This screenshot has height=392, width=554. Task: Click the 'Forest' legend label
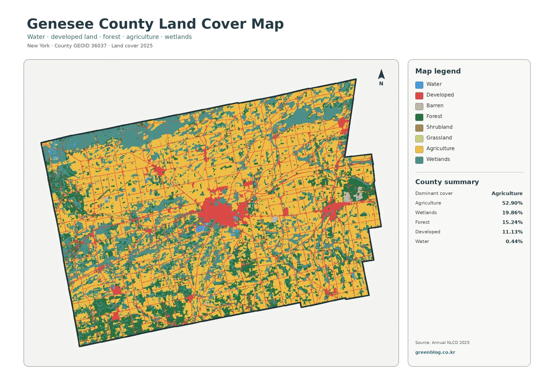434,116
